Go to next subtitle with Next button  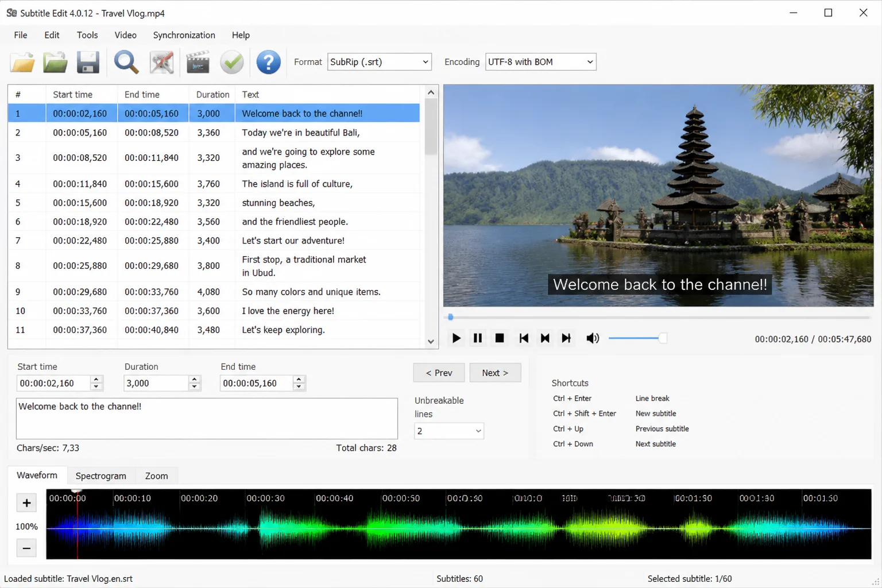point(495,373)
